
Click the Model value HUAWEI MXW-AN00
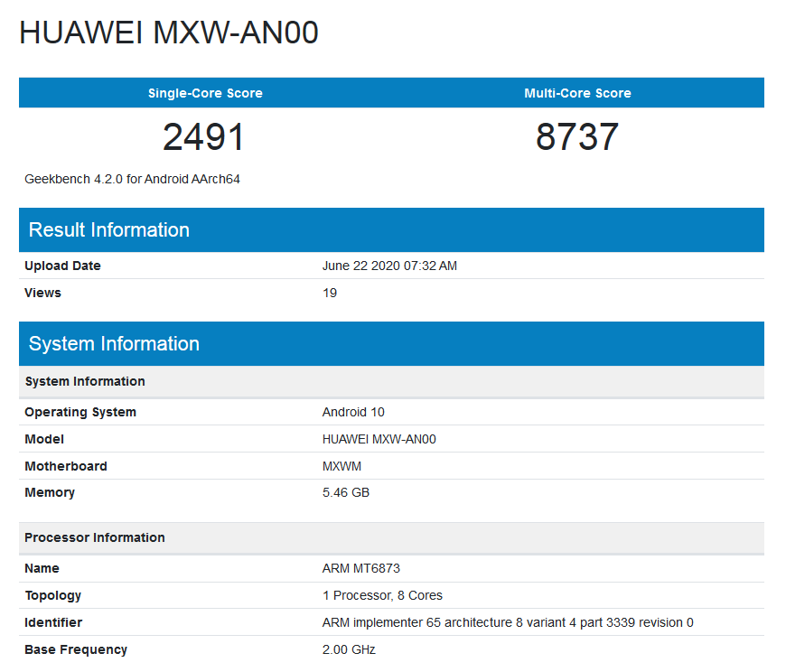coord(379,439)
